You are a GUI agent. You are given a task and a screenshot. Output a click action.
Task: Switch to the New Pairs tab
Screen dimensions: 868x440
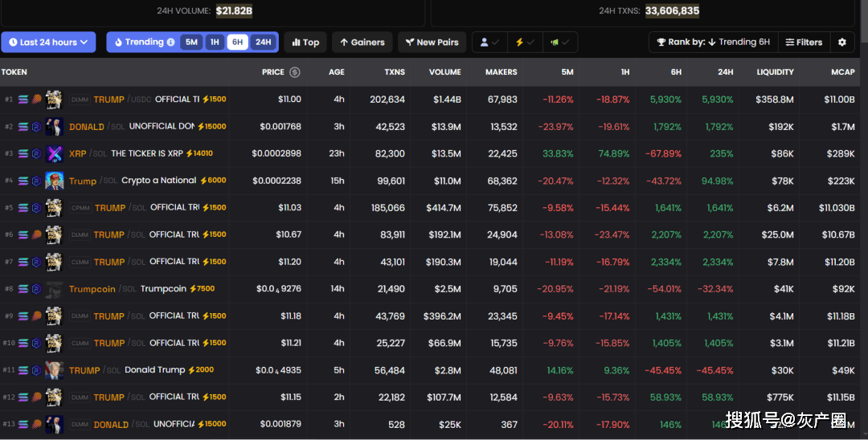point(432,42)
